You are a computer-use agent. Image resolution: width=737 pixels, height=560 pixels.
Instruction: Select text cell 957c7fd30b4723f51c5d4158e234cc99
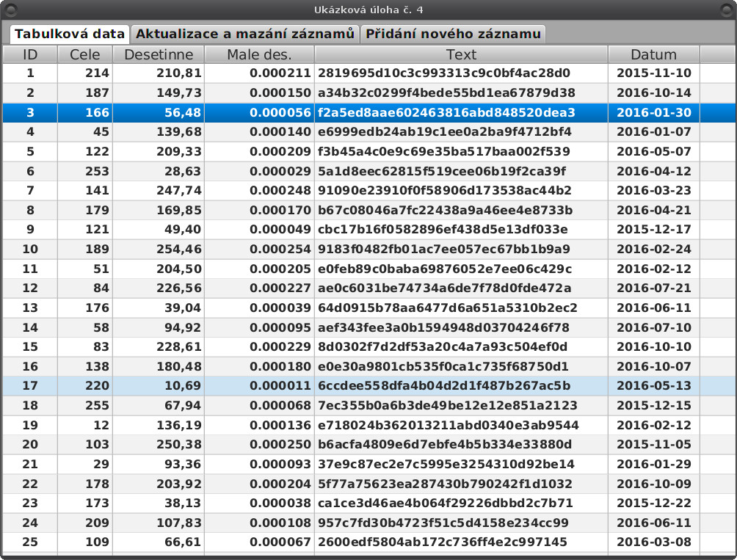pyautogui.click(x=461, y=523)
